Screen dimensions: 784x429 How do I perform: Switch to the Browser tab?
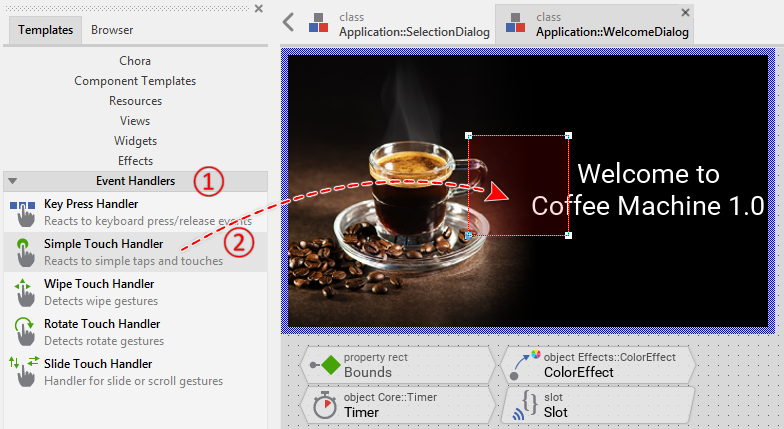[112, 30]
